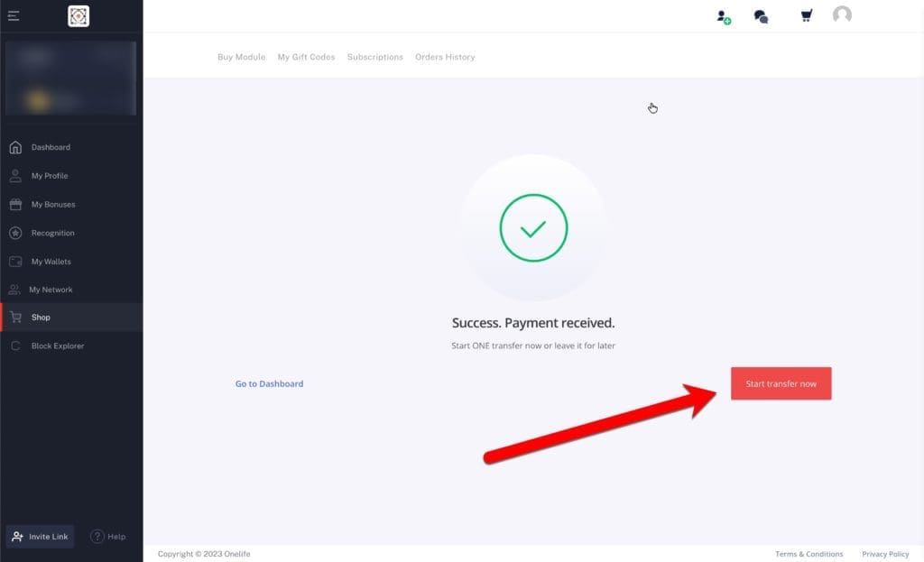Screen dimensions: 924x562
Task: Open the Orders History tab
Action: pyautogui.click(x=445, y=57)
